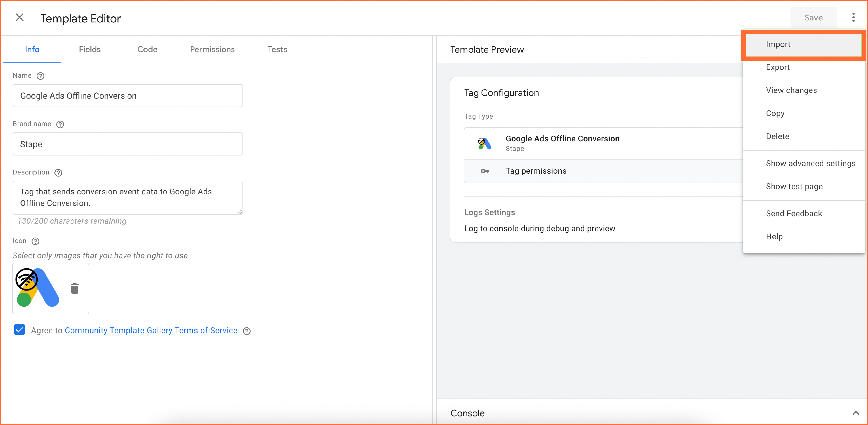Screen dimensions: 868x425
Task: Click into the Name input field
Action: (128, 96)
